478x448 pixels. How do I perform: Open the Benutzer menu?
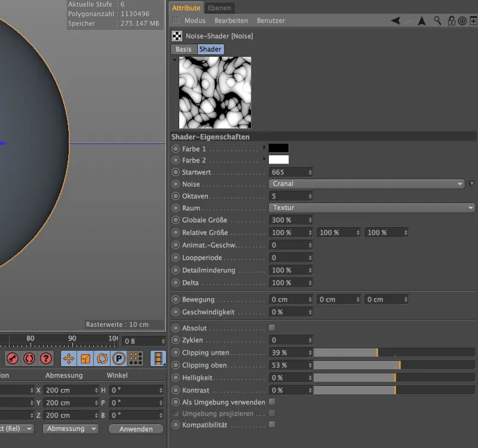point(271,20)
